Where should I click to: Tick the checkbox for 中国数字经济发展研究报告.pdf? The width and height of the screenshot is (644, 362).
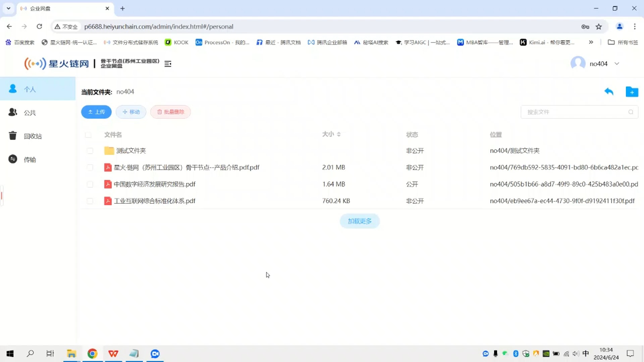coord(90,184)
